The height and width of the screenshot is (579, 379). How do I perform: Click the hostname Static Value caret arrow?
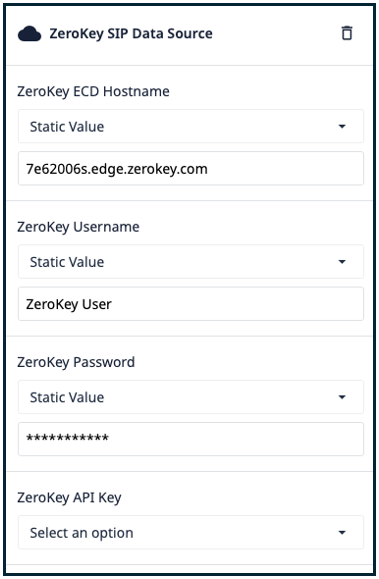pyautogui.click(x=342, y=126)
